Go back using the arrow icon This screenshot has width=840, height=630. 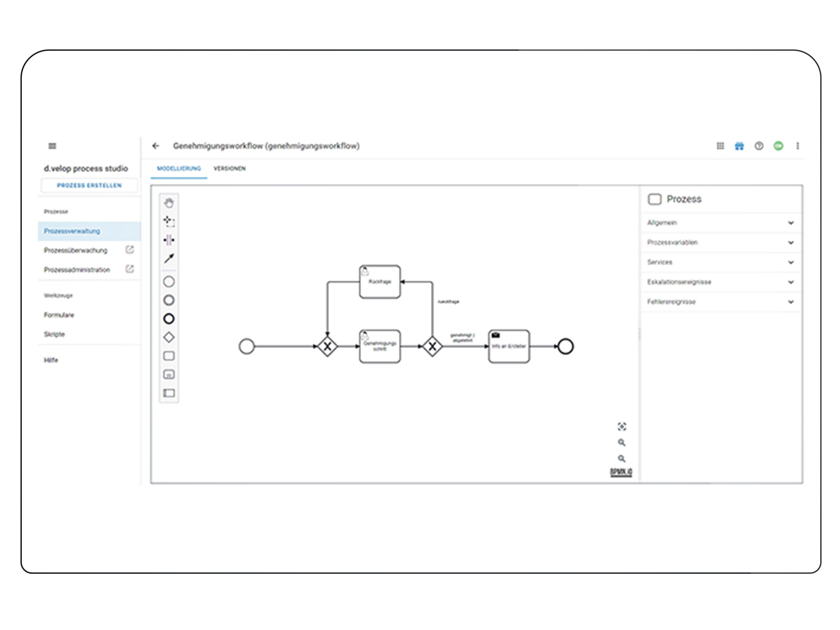[156, 146]
